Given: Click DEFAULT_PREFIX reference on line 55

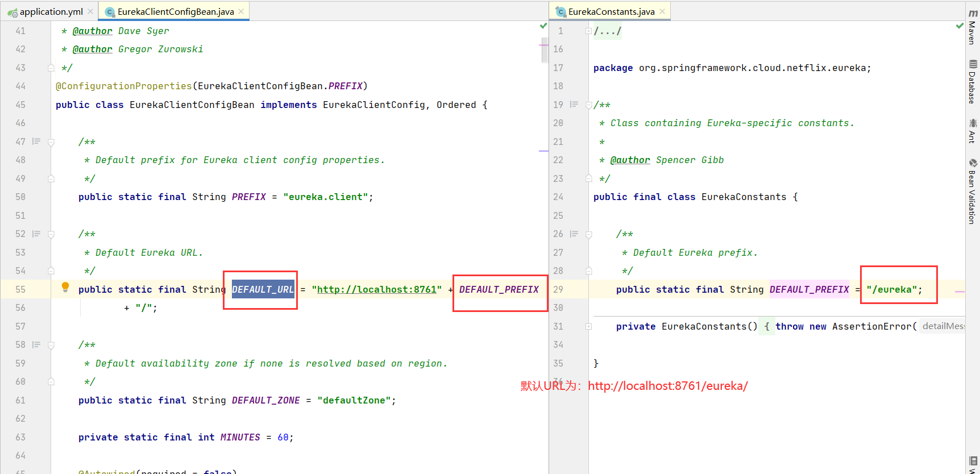Looking at the screenshot, I should tap(499, 289).
